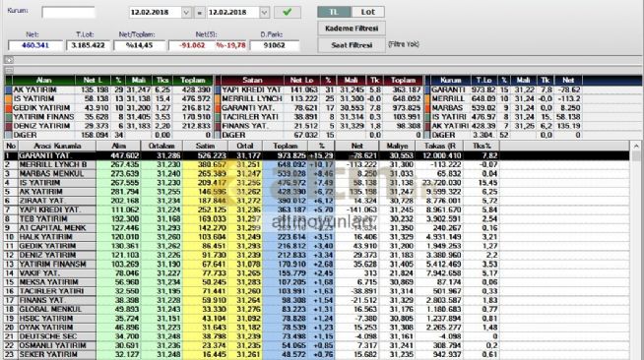Select HALK YATIRIM row
The image size is (644, 360).
tap(316, 237)
